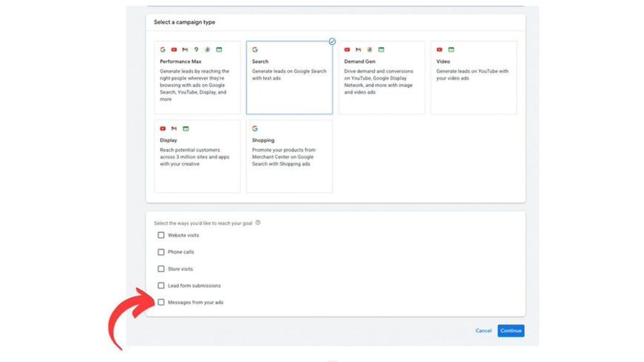Toggle the Messages from your ads checkbox
The image size is (644, 362).
[161, 303]
